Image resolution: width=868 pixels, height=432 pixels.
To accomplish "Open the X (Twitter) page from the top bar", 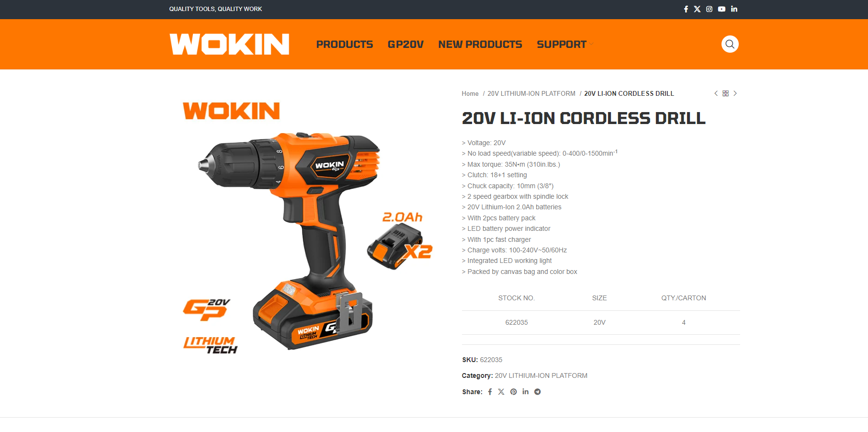I will [x=697, y=9].
